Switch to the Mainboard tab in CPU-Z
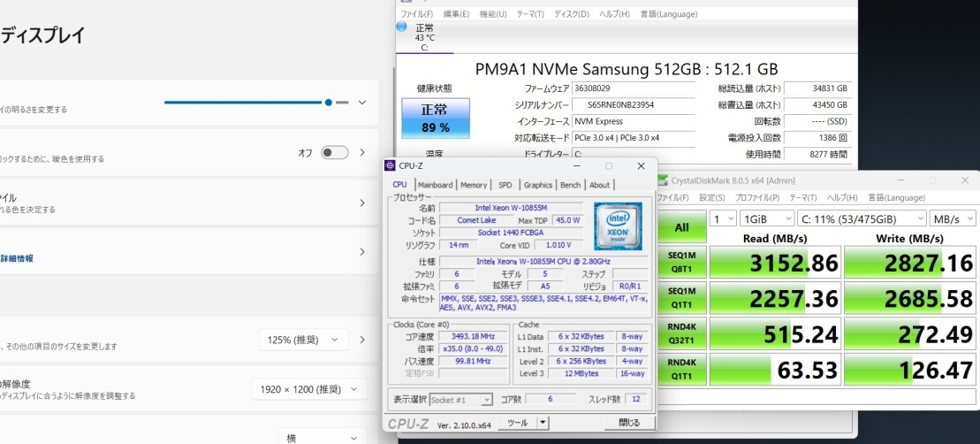This screenshot has width=980, height=444. click(435, 185)
